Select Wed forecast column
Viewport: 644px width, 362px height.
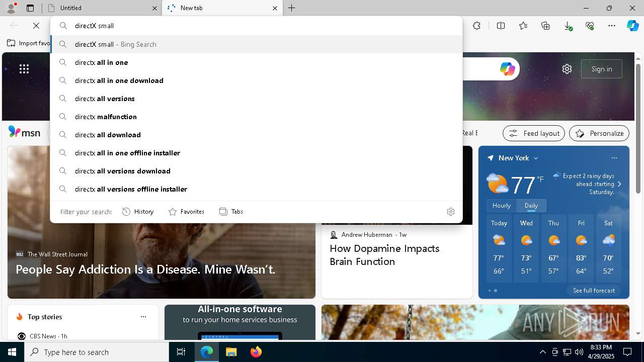click(526, 247)
